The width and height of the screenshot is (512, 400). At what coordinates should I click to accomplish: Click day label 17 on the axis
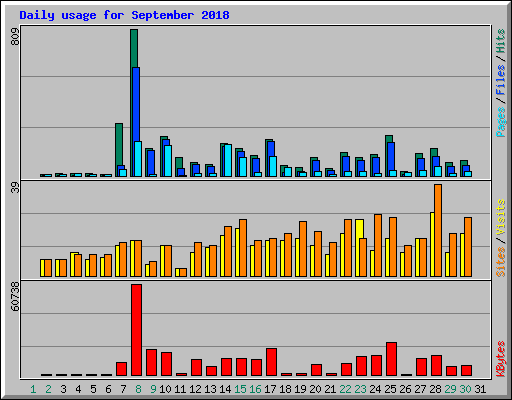[270, 389]
